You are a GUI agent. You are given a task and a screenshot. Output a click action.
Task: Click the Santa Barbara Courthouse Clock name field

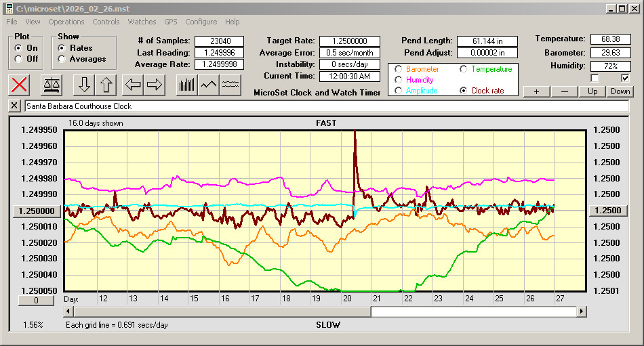point(325,106)
